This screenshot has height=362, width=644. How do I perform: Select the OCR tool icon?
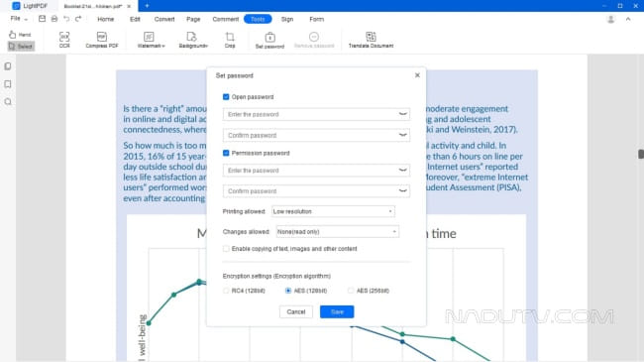click(64, 37)
